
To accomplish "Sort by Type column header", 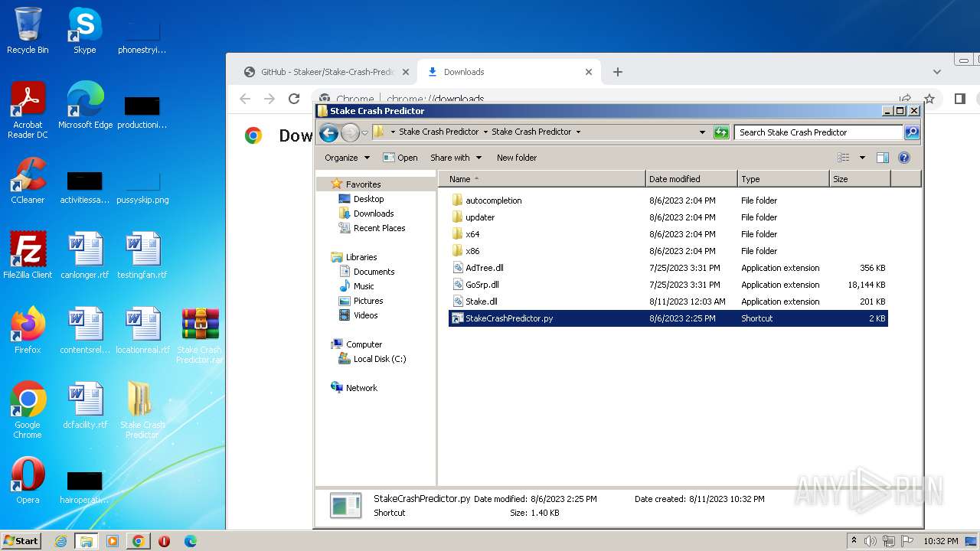I will coord(784,179).
